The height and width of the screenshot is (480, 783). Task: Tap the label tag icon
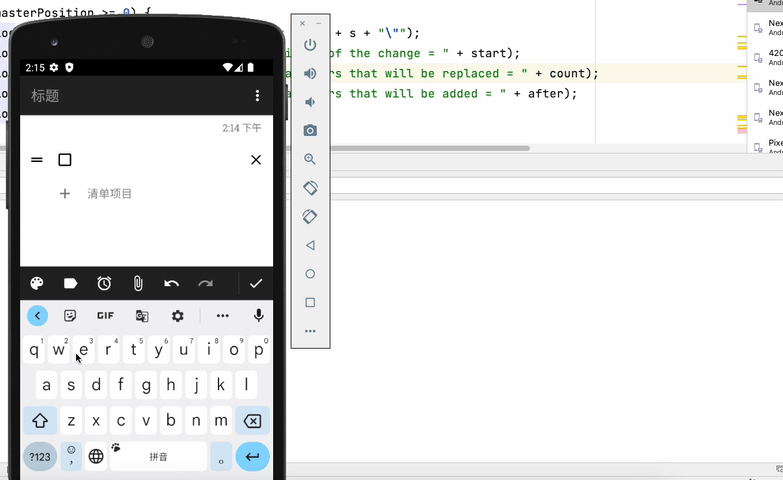pyautogui.click(x=71, y=284)
